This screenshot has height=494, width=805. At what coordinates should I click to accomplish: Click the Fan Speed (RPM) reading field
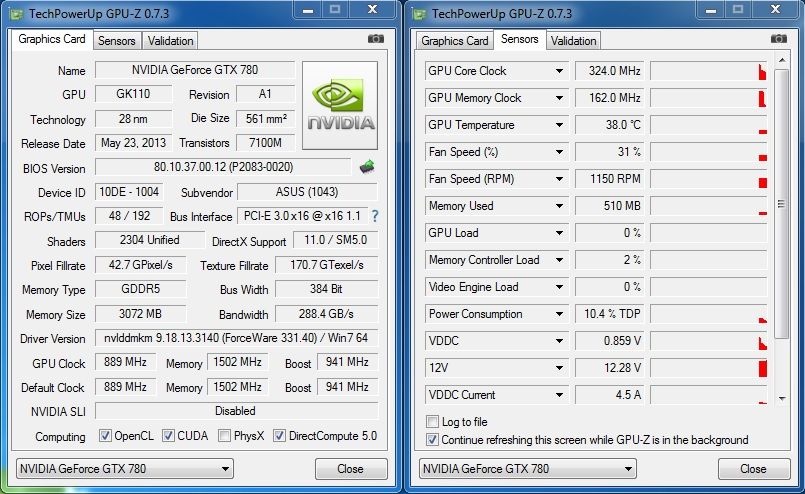pyautogui.click(x=610, y=179)
